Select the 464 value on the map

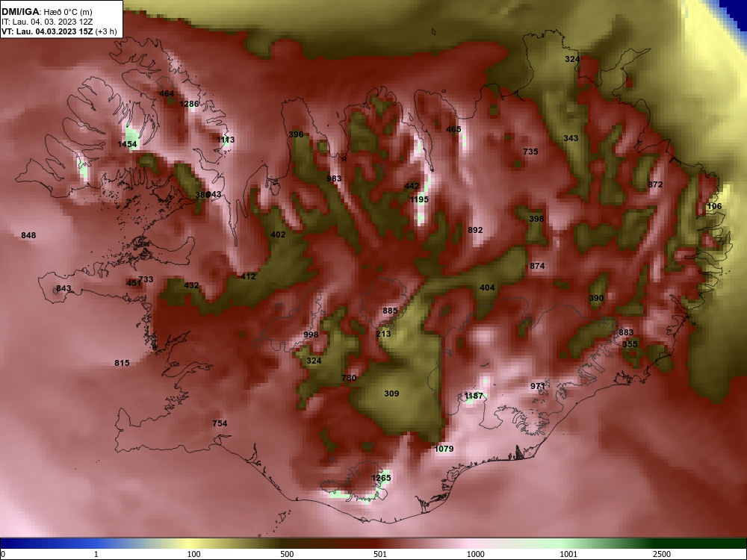click(x=167, y=93)
